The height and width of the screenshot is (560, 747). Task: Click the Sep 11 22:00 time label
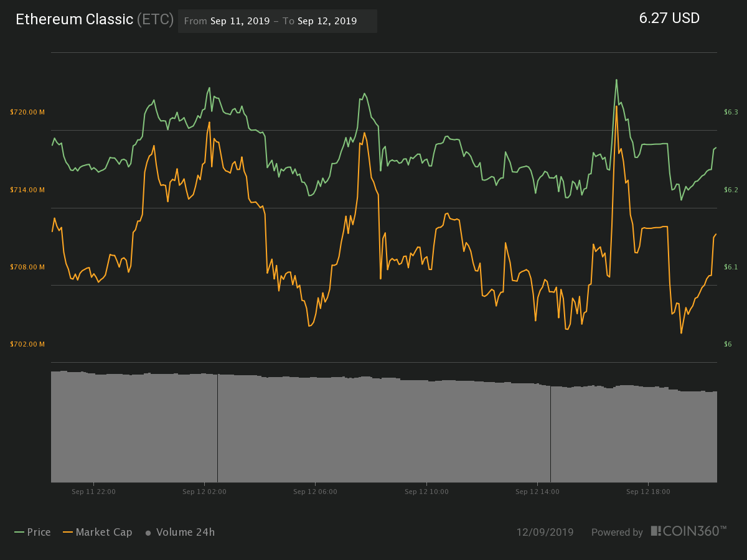(x=93, y=492)
